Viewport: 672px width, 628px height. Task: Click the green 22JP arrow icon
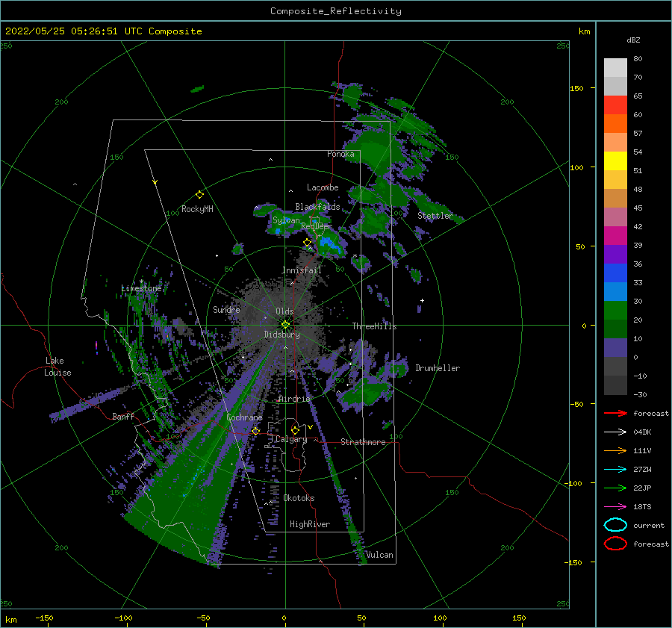coord(615,488)
